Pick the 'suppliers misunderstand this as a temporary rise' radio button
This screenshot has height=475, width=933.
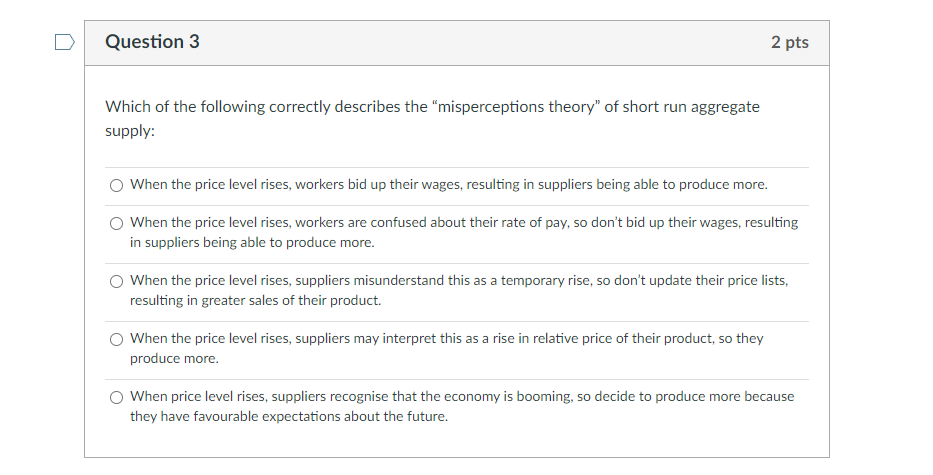(x=117, y=281)
